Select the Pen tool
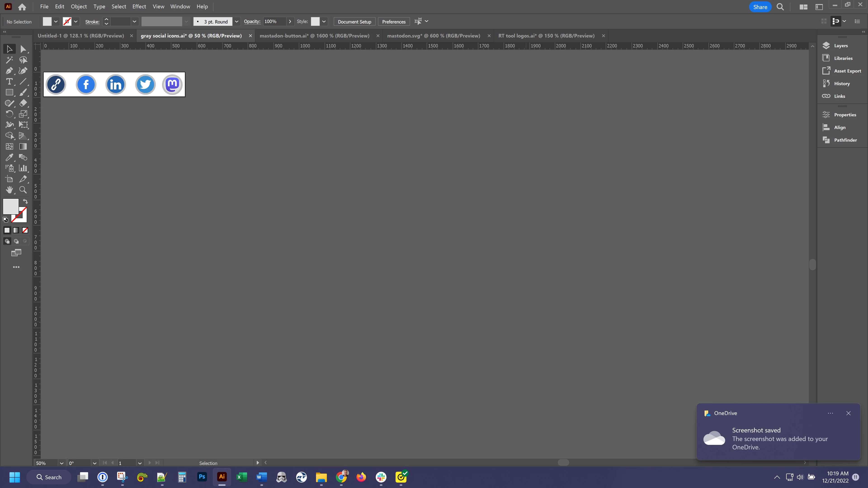The image size is (868, 488). pyautogui.click(x=9, y=71)
